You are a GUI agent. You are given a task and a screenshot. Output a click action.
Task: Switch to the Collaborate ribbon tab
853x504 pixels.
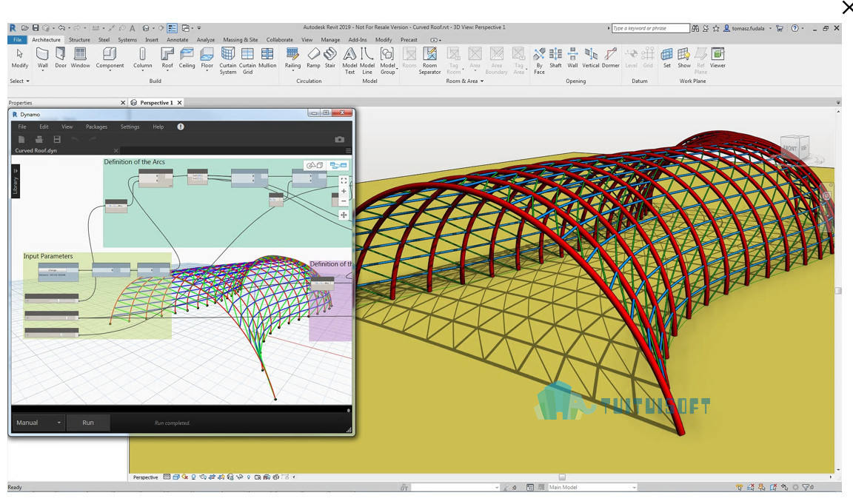[x=280, y=40]
